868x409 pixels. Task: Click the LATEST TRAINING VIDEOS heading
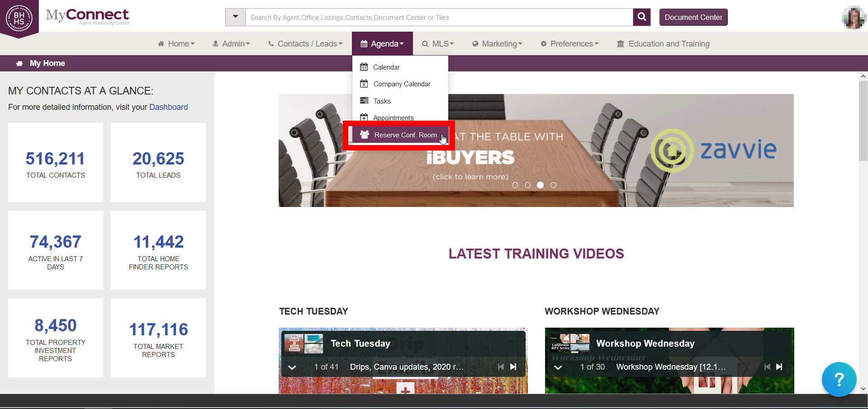[x=536, y=254]
